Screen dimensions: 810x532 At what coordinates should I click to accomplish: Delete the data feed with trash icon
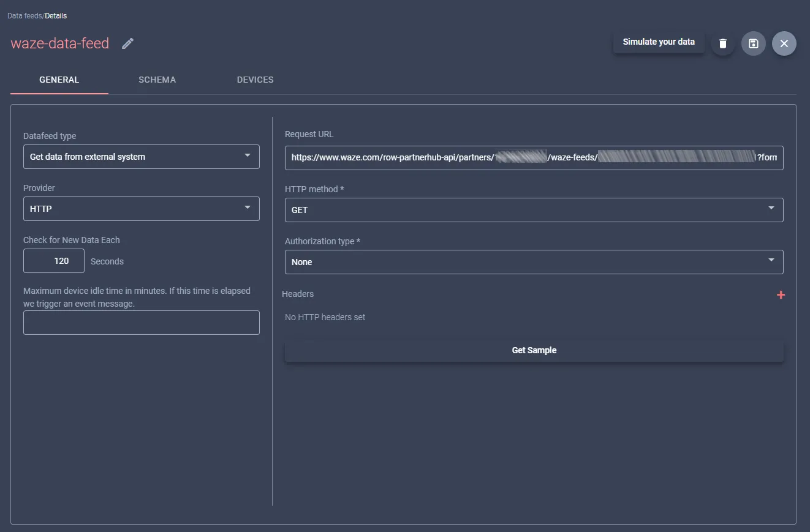(723, 43)
